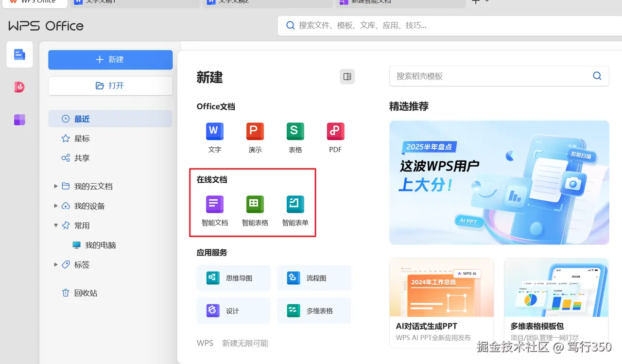Click the WPS AI badge on PPT card
This screenshot has height=364, width=622.
point(466,274)
